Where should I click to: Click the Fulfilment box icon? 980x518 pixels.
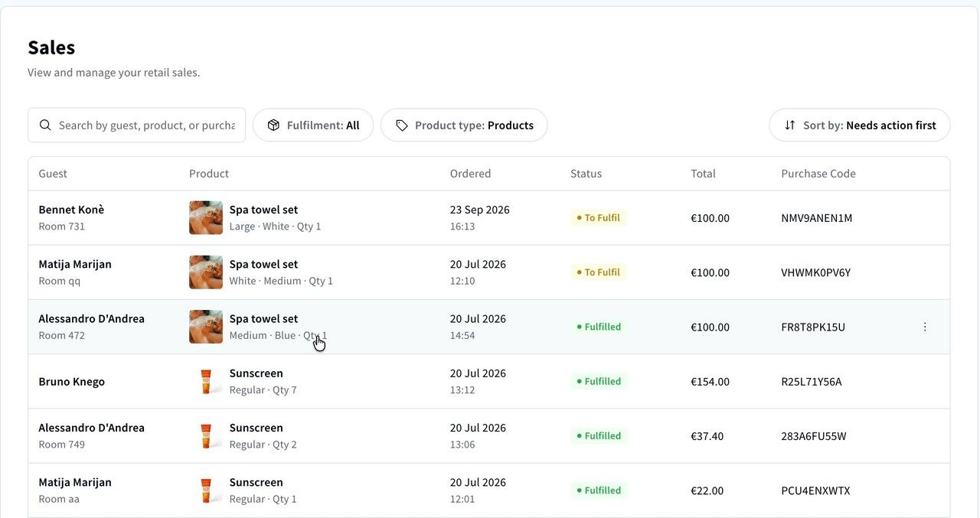tap(273, 125)
